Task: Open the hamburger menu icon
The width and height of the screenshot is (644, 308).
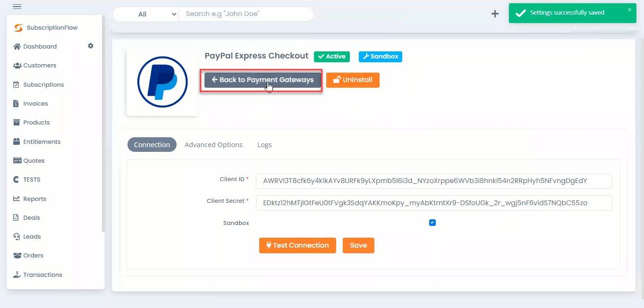Action: (x=17, y=7)
